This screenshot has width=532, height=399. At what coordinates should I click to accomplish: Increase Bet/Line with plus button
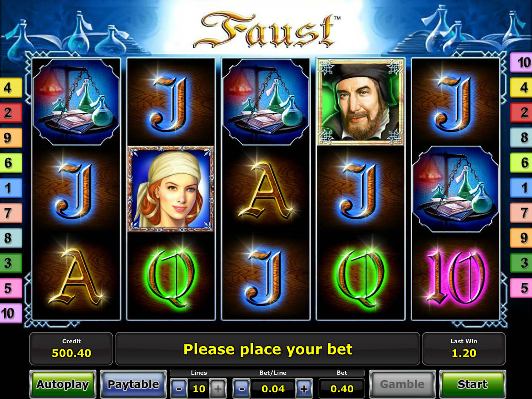[303, 388]
